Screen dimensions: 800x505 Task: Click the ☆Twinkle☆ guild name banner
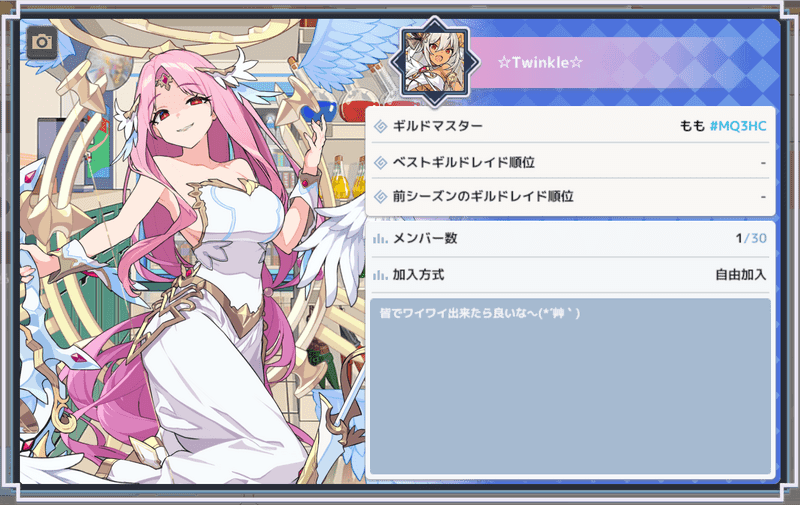point(540,63)
